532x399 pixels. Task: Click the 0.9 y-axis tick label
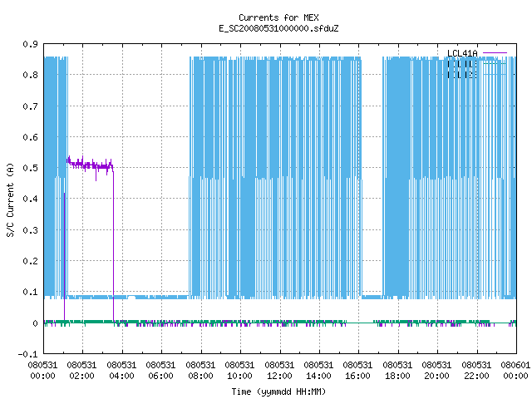click(x=30, y=44)
